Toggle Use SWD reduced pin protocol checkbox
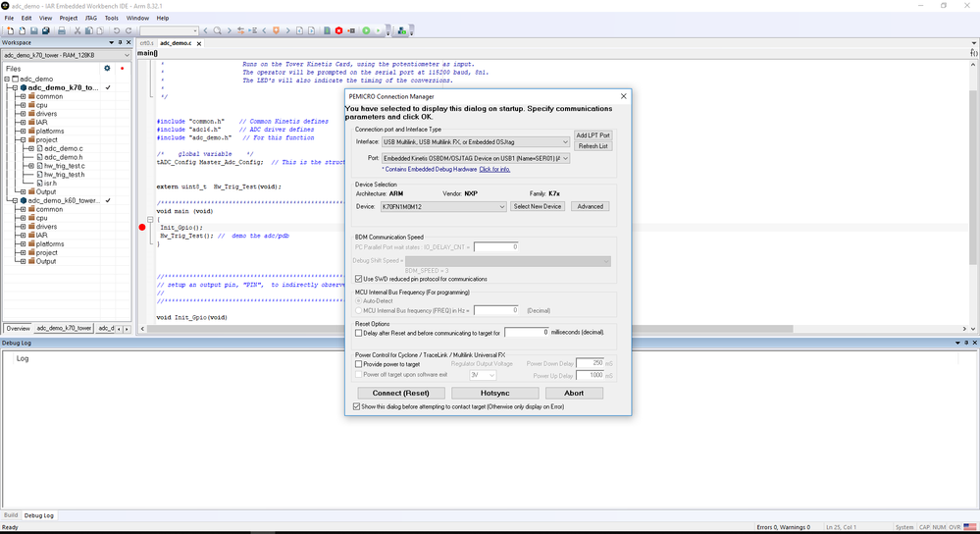The image size is (980, 534). 358,279
